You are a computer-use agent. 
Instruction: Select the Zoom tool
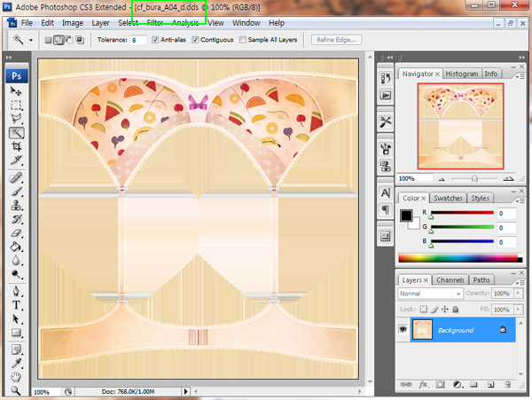[x=16, y=391]
